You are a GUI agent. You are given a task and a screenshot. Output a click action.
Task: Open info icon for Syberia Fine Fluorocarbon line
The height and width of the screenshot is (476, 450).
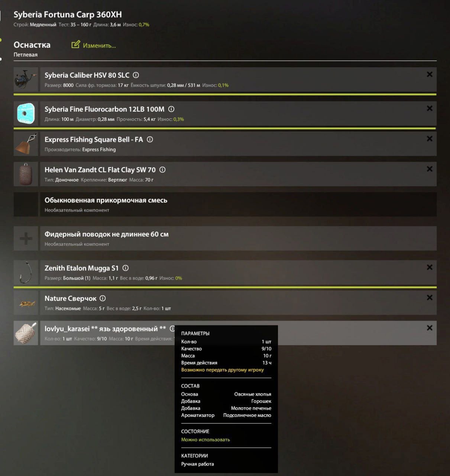pyautogui.click(x=171, y=109)
